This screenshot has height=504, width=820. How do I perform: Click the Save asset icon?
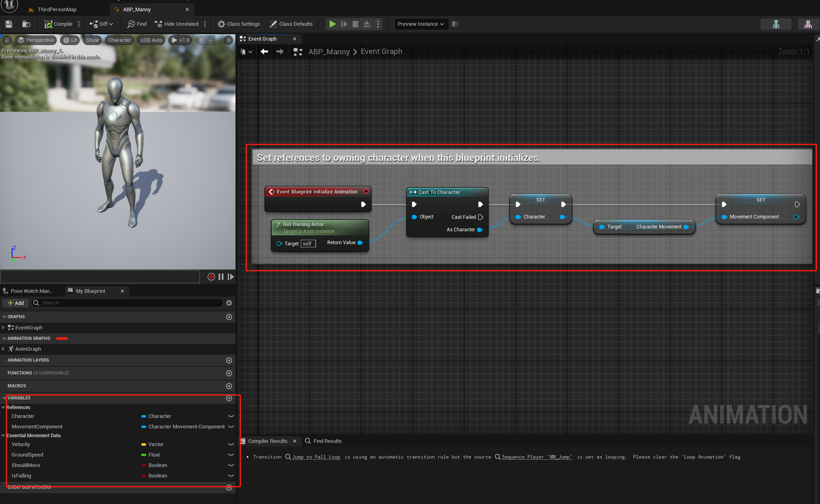pos(9,24)
